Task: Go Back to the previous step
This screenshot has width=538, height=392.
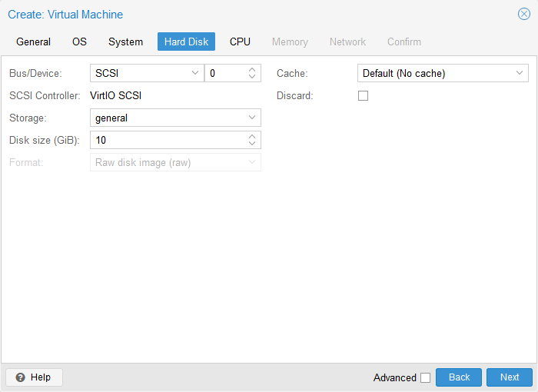Action: click(x=459, y=377)
